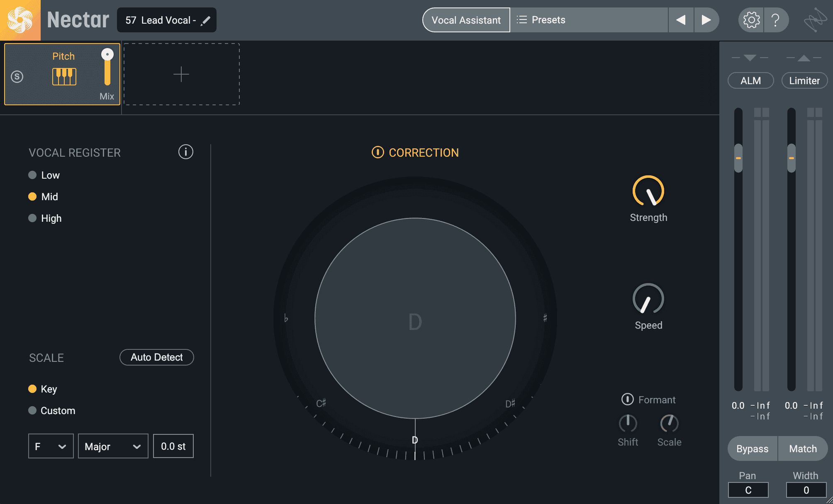The image size is (833, 504).
Task: Select High vocal register
Action: click(x=45, y=218)
